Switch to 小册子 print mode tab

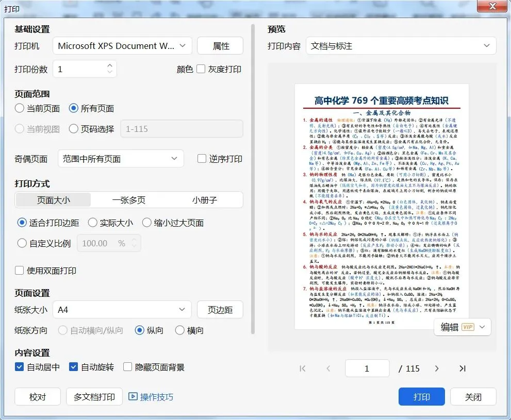[204, 200]
